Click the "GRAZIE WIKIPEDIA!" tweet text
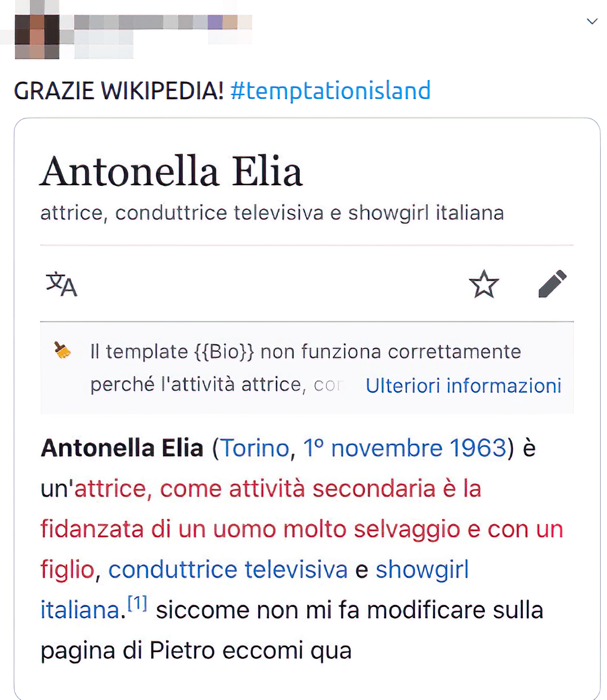The width and height of the screenshot is (607, 700). 119,90
